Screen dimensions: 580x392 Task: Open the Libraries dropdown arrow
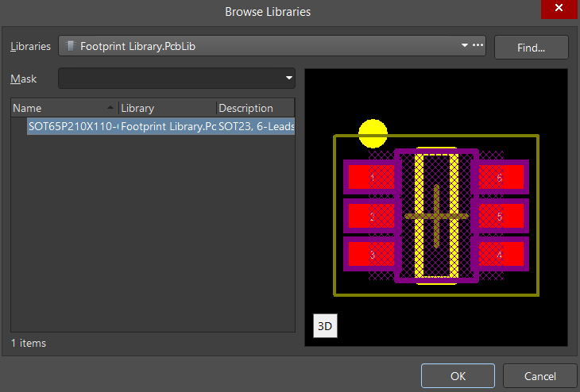click(x=465, y=45)
